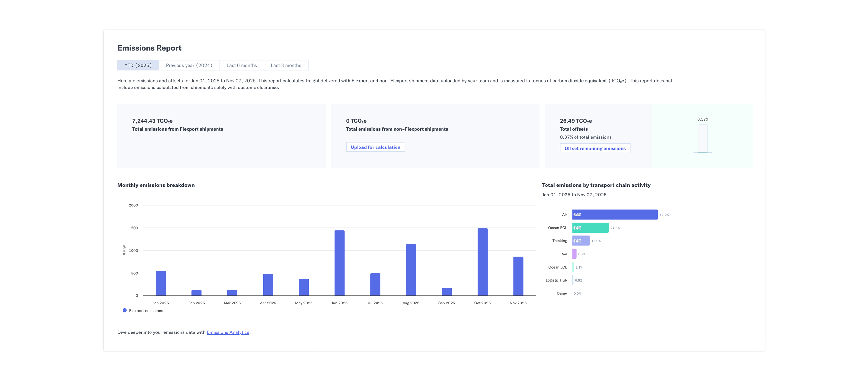Image resolution: width=868 pixels, height=381 pixels.
Task: Select the Trucking emissions bar
Action: pyautogui.click(x=580, y=241)
